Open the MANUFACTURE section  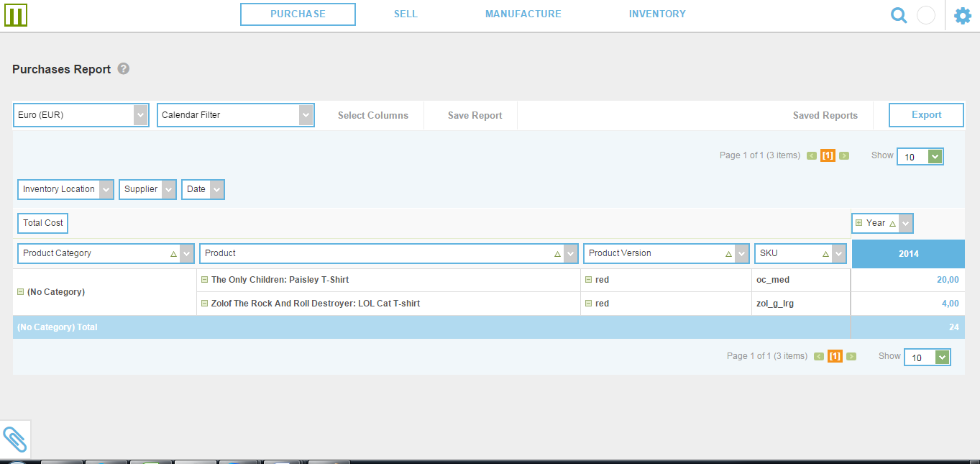(523, 14)
